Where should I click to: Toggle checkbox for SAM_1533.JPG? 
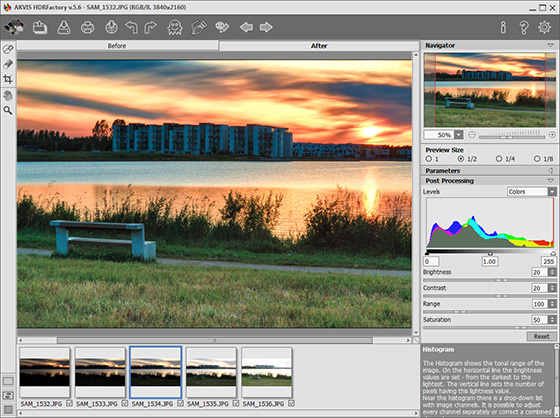[125, 403]
